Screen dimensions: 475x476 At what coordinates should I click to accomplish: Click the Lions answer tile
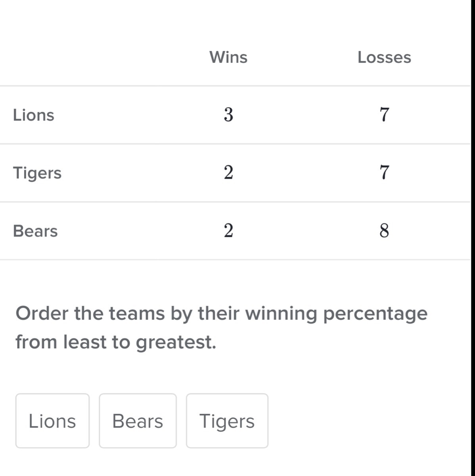[x=52, y=421]
